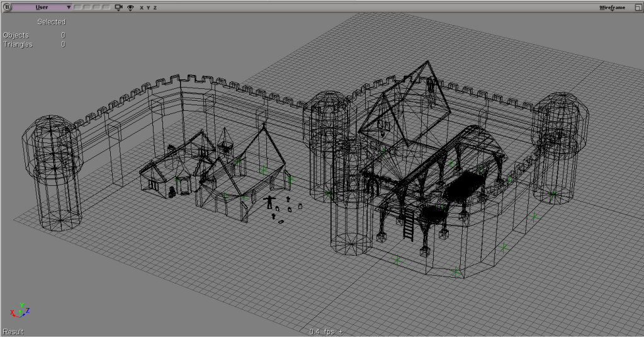Open the camera icon menu

(x=119, y=8)
